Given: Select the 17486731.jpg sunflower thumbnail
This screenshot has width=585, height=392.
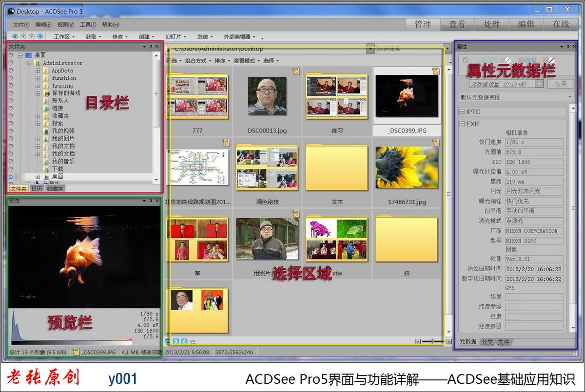Looking at the screenshot, I should 407,168.
